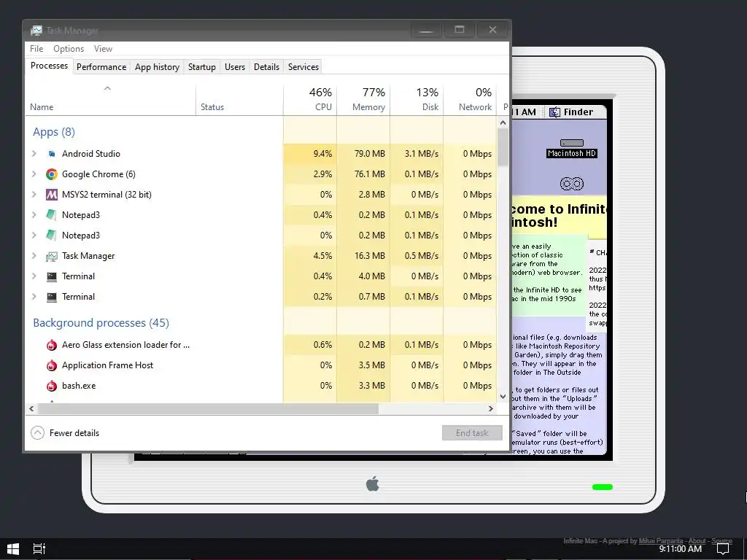The image size is (747, 560).
Task: Switch to the Performance tab
Action: pyautogui.click(x=101, y=67)
